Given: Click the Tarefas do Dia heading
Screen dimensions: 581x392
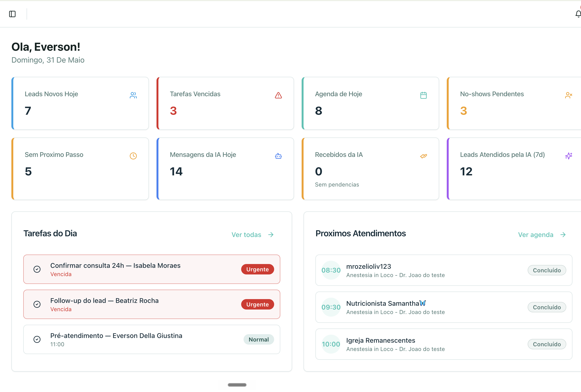Looking at the screenshot, I should click(50, 233).
